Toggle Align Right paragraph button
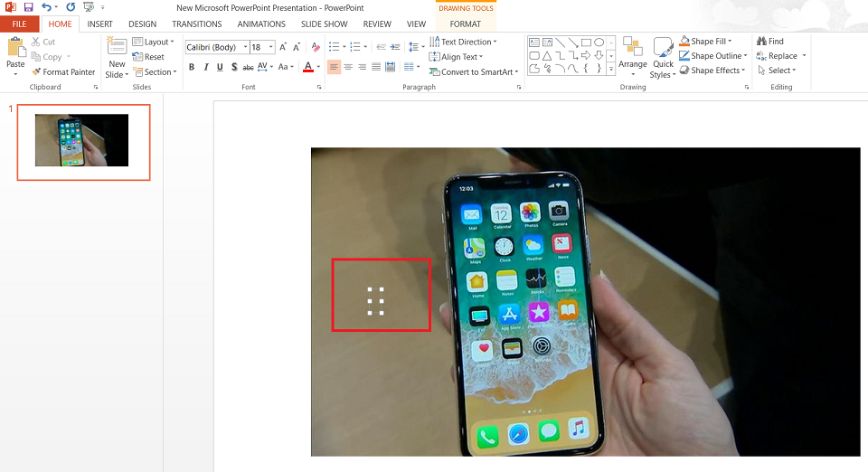The image size is (868, 472). pyautogui.click(x=362, y=67)
